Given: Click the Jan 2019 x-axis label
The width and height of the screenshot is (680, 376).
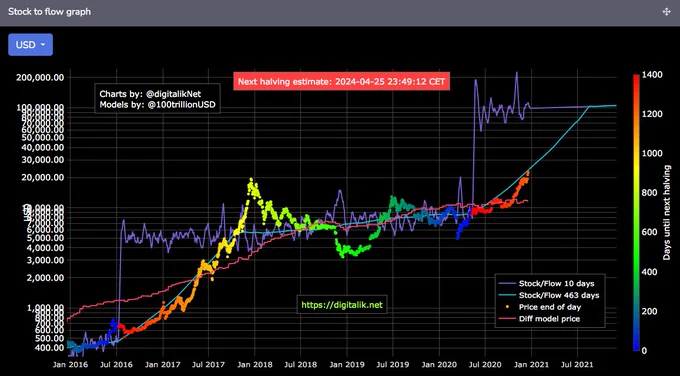Looking at the screenshot, I should click(x=347, y=365).
